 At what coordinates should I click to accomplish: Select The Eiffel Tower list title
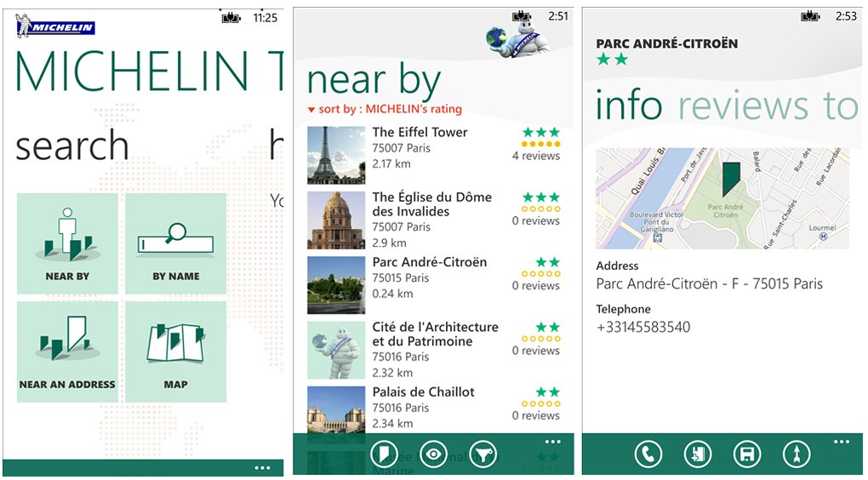420,132
